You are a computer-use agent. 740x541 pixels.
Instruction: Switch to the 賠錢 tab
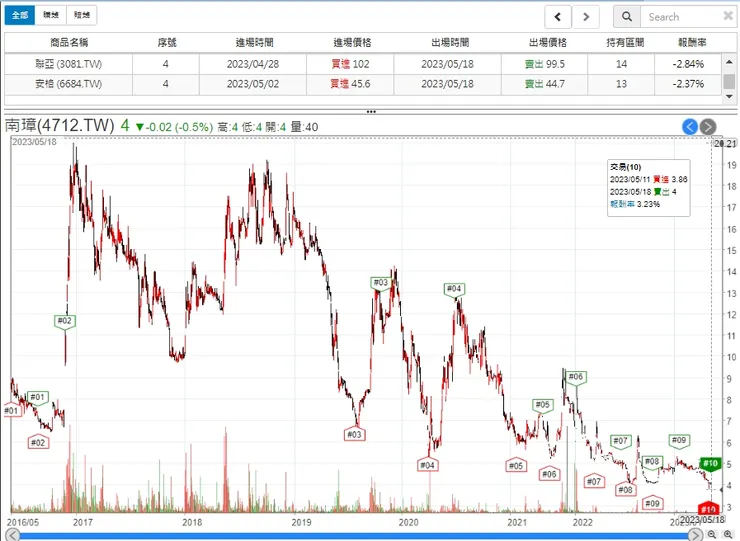point(82,15)
